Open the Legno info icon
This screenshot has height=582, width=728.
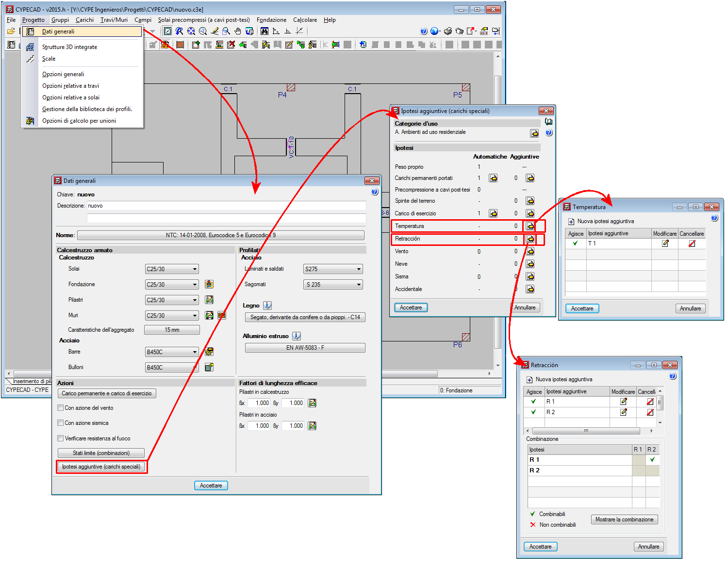(x=267, y=306)
